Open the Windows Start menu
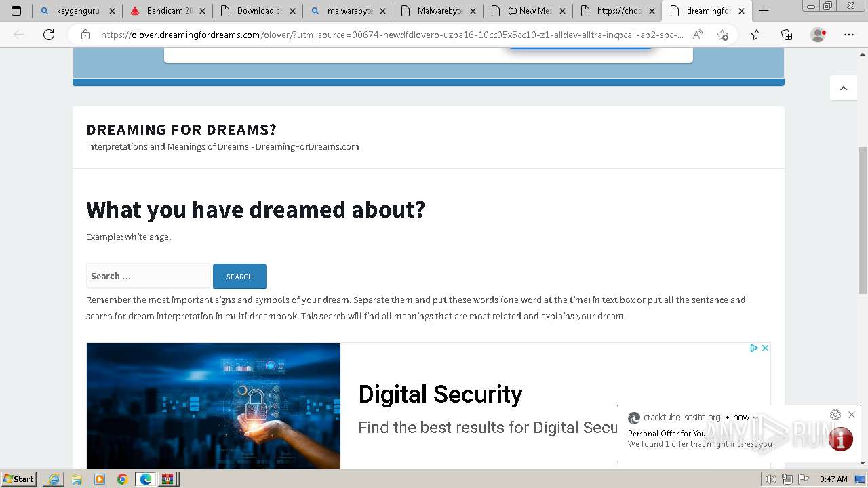The width and height of the screenshot is (868, 488). (x=18, y=479)
